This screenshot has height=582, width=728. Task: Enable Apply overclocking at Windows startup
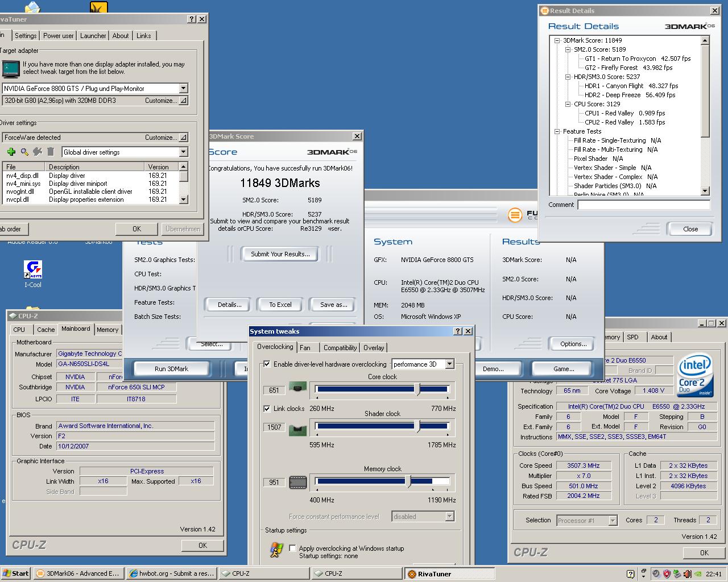[x=292, y=548]
